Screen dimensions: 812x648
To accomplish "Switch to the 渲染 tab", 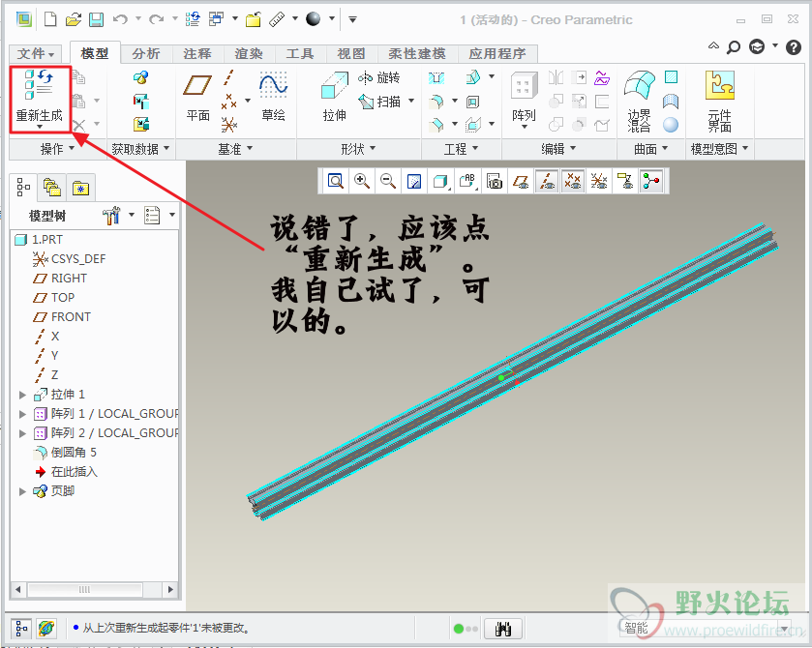I will 249,54.
